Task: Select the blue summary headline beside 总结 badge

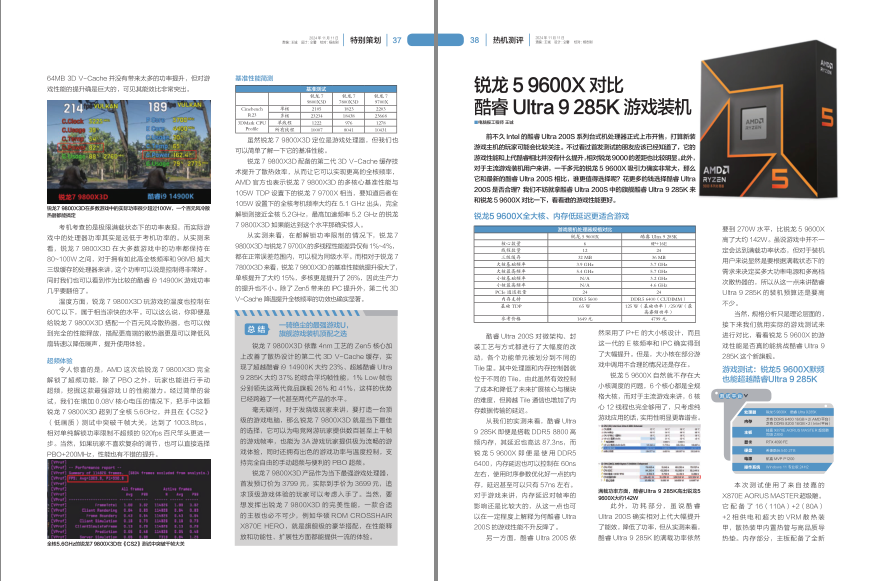Action: pos(313,329)
